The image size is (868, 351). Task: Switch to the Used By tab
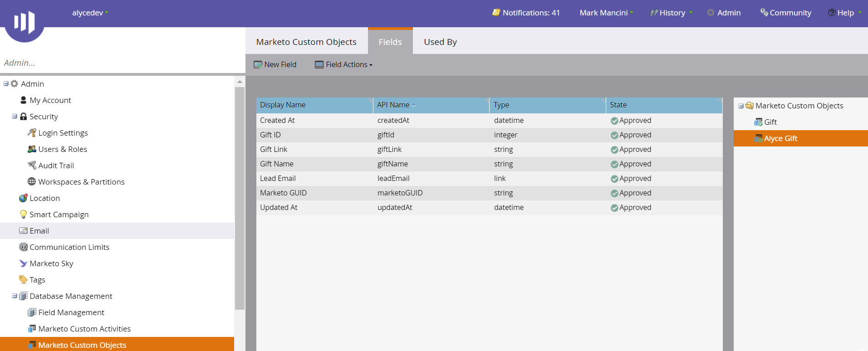coord(440,42)
